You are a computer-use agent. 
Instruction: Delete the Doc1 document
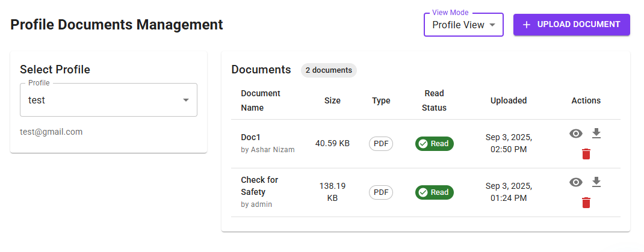click(586, 155)
